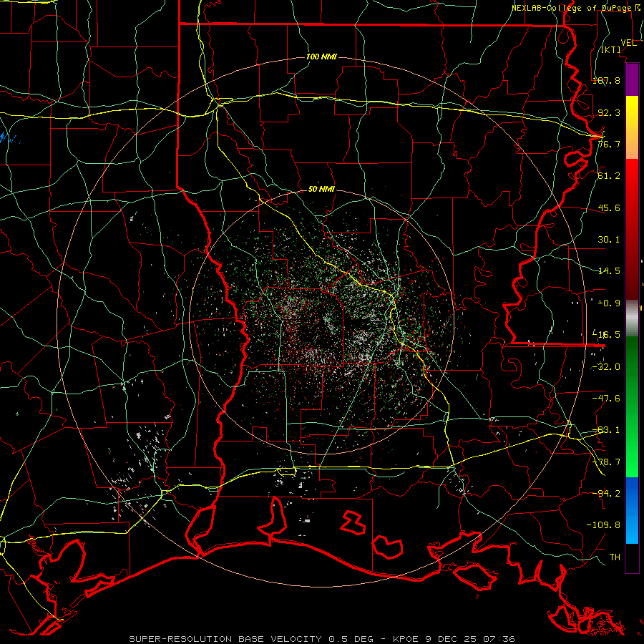
Task: Click the purple segment of velocity color bar
Action: coord(632,79)
